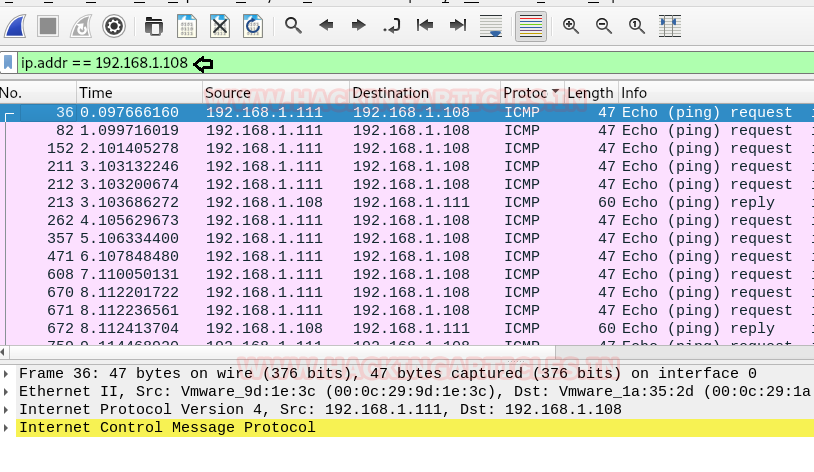Restart the current capture

click(81, 25)
